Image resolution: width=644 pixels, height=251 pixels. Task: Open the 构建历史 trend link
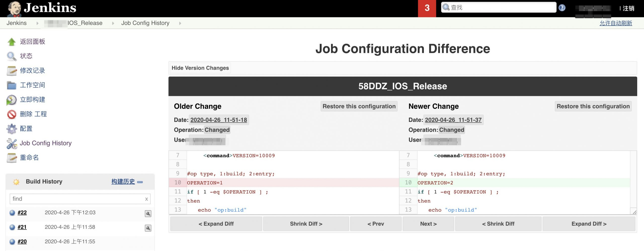(x=123, y=182)
